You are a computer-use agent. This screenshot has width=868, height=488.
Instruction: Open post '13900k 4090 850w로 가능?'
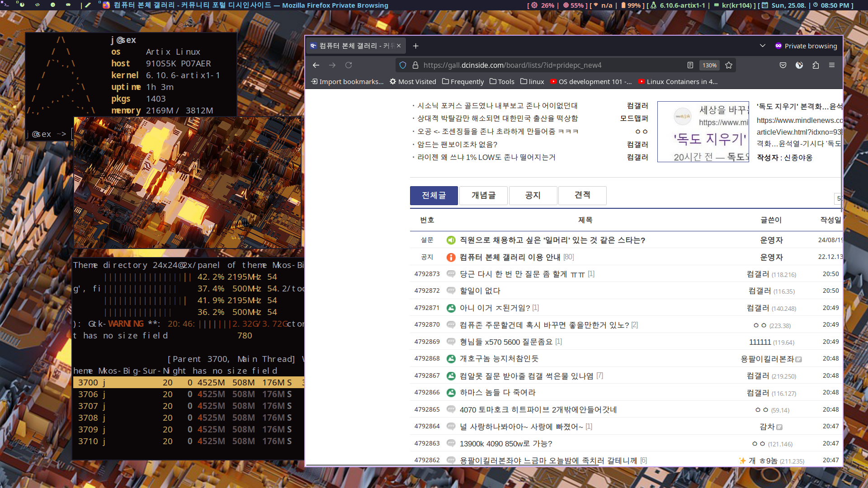[505, 443]
